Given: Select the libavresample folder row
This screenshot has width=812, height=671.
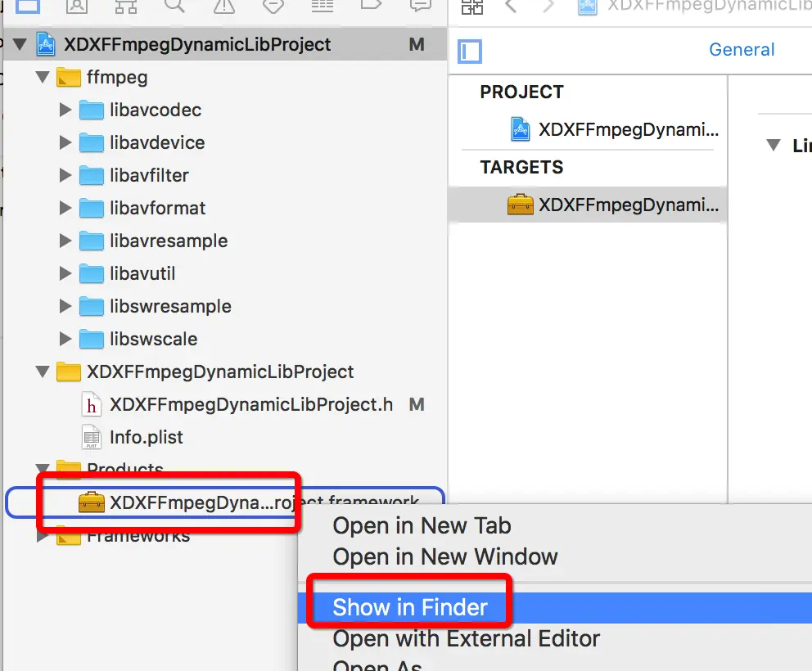Looking at the screenshot, I should pyautogui.click(x=225, y=241).
